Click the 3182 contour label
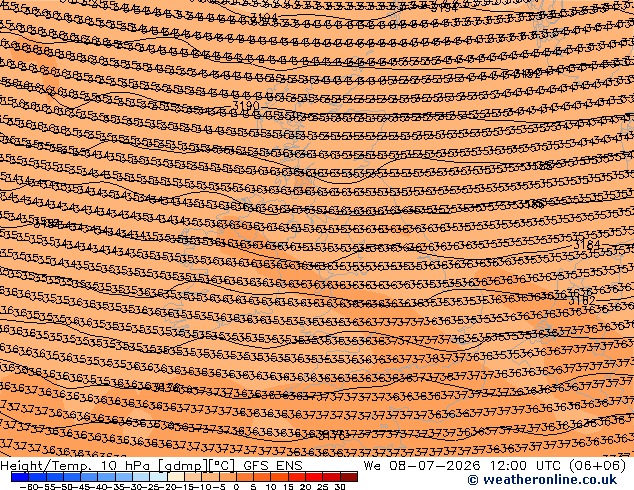This screenshot has height=490, width=634. tap(582, 300)
